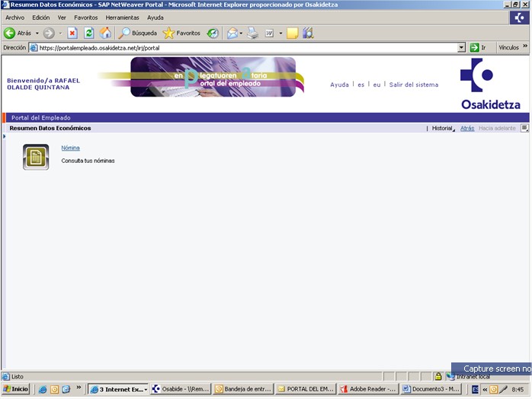Click the Mail envelope toolbar icon
Image resolution: width=532 pixels, height=399 pixels.
[x=232, y=33]
